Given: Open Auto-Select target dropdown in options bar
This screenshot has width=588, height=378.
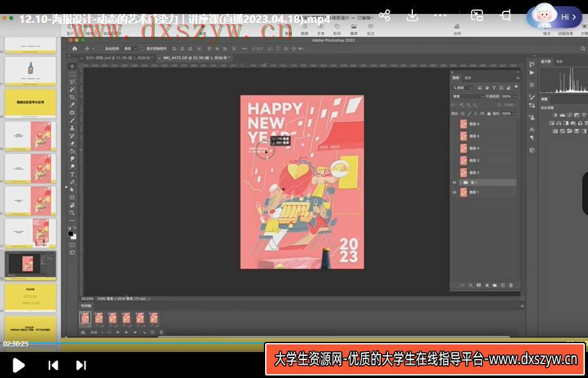Looking at the screenshot, I should [x=130, y=49].
